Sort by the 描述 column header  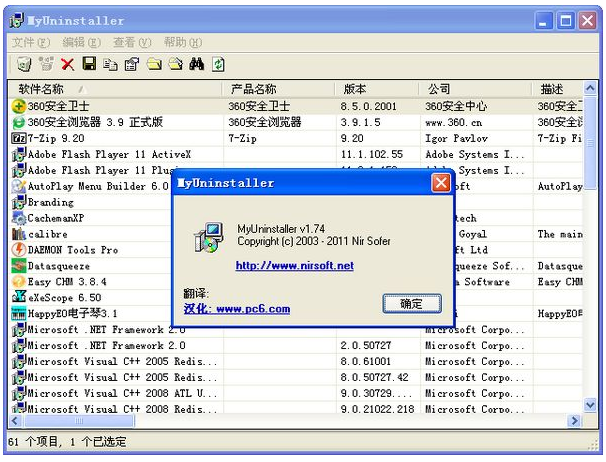[558, 89]
